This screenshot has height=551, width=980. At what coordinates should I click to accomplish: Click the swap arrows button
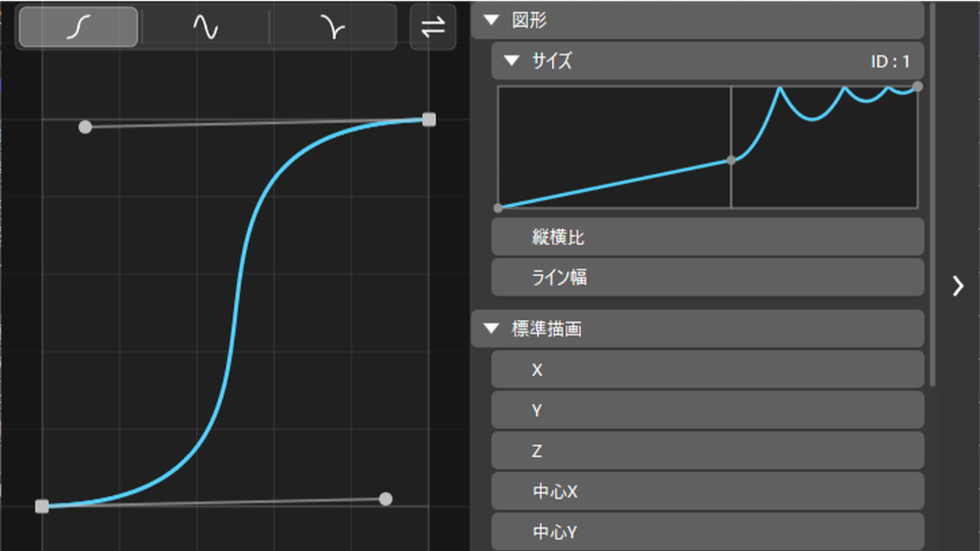coord(433,27)
